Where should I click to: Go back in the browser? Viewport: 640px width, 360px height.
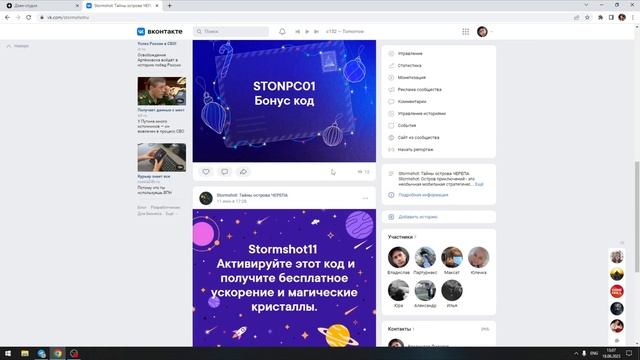tap(7, 18)
